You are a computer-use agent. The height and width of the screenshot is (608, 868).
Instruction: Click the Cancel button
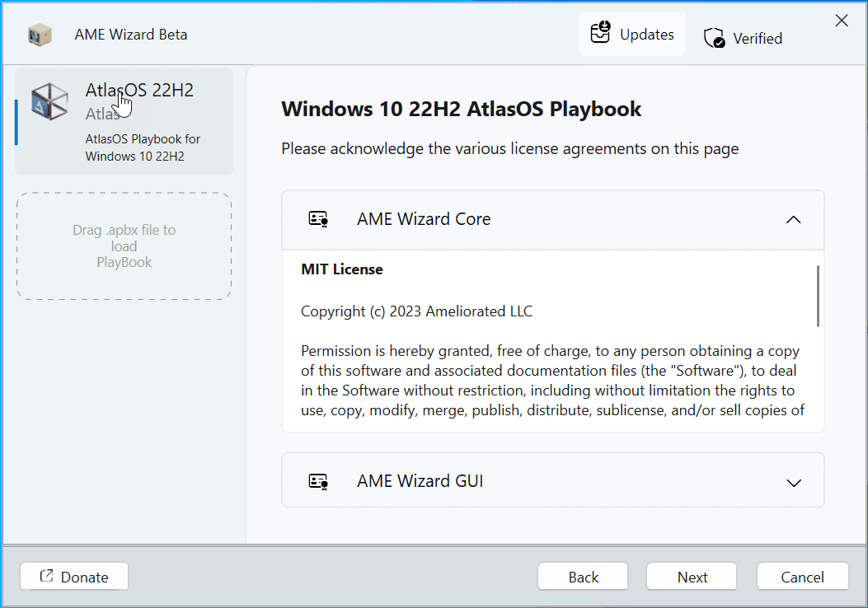coord(802,577)
